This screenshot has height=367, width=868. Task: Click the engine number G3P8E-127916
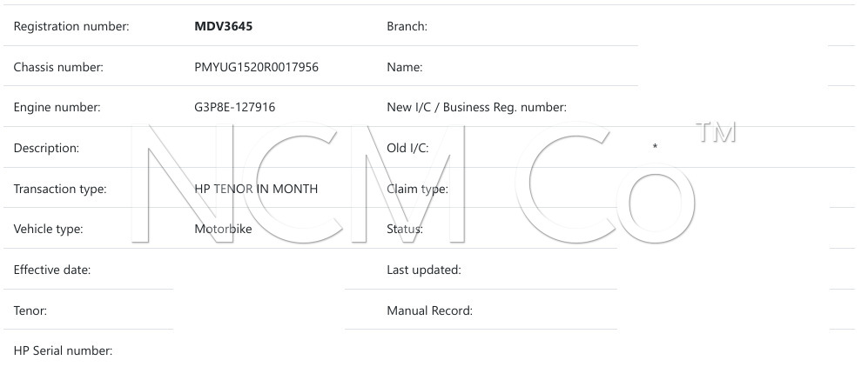235,108
